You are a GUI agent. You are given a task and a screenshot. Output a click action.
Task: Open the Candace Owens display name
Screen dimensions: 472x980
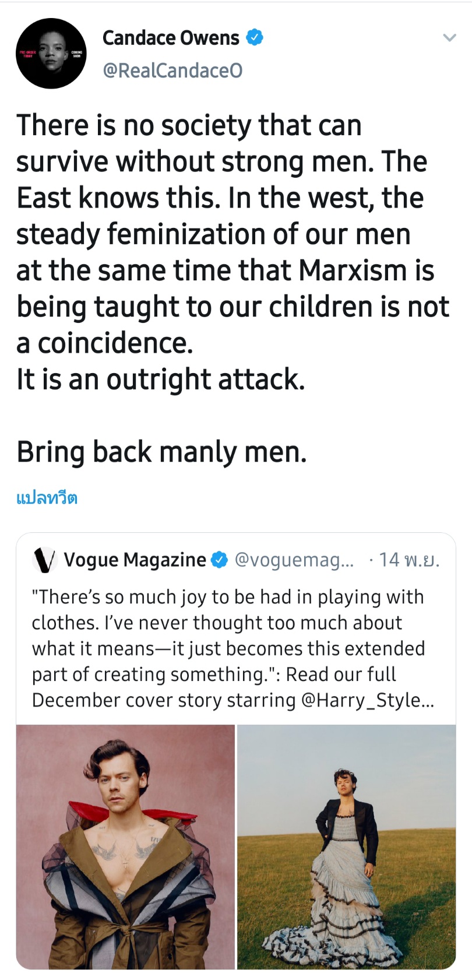[x=171, y=38]
